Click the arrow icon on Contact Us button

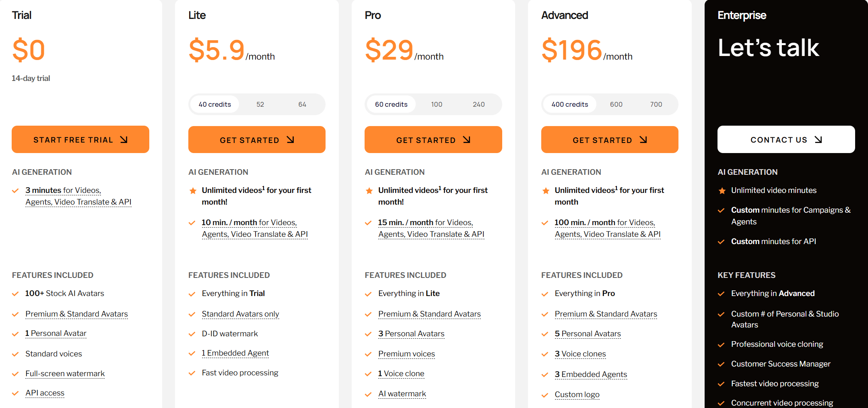point(818,140)
